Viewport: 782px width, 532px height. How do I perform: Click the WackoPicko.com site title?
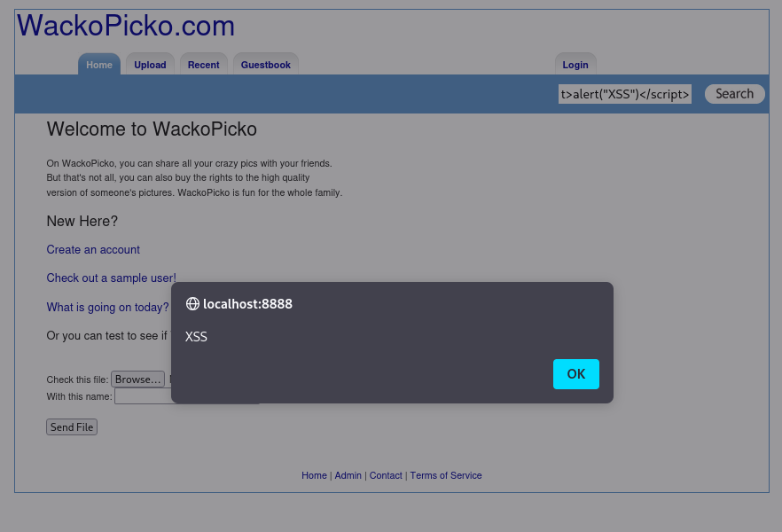(x=126, y=26)
